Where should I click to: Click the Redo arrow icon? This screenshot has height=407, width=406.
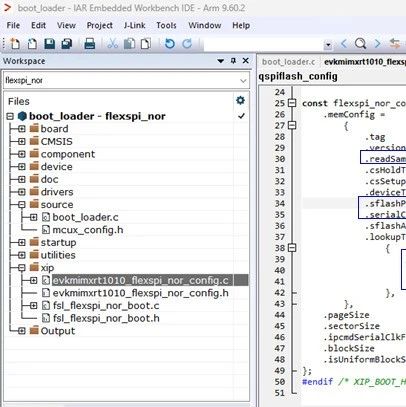pyautogui.click(x=187, y=44)
